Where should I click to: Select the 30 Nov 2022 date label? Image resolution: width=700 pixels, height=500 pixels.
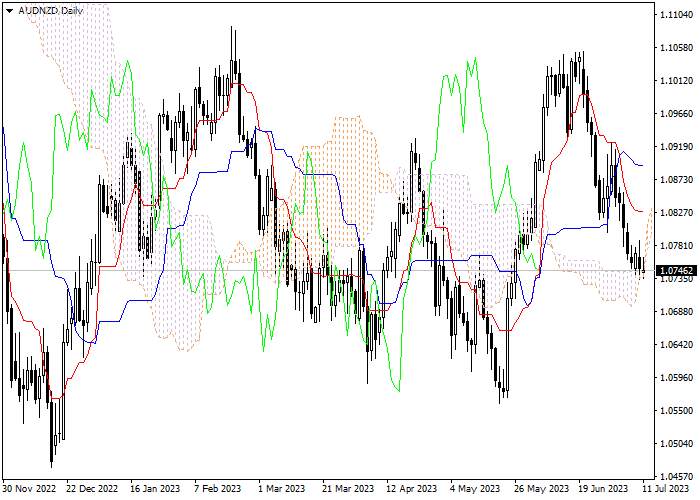pos(30,488)
